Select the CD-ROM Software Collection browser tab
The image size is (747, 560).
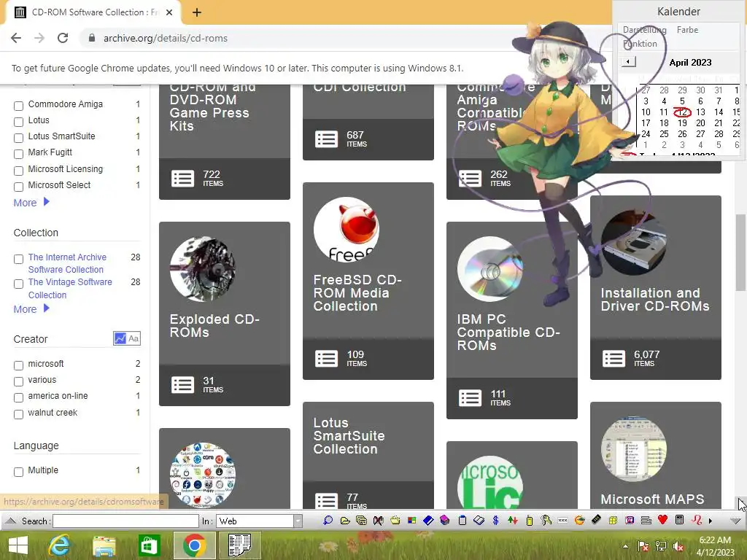pyautogui.click(x=93, y=12)
